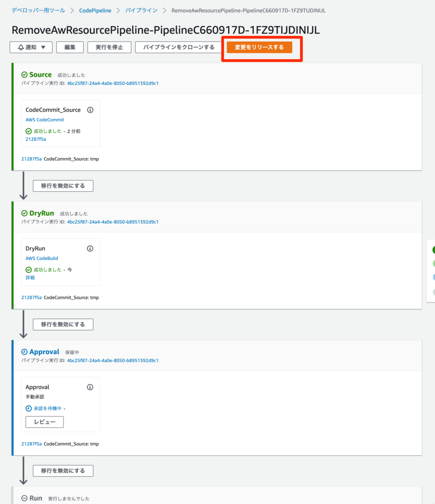Screen dimensions: 435x504
Task: Open the DryRun action info icon
Action: pos(90,249)
